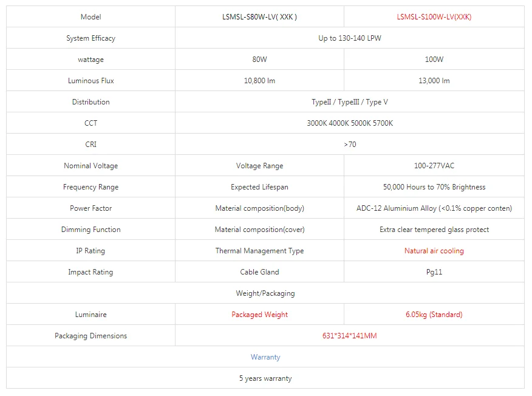The width and height of the screenshot is (532, 396).
Task: Click the System Efficacy row label
Action: 90,38
